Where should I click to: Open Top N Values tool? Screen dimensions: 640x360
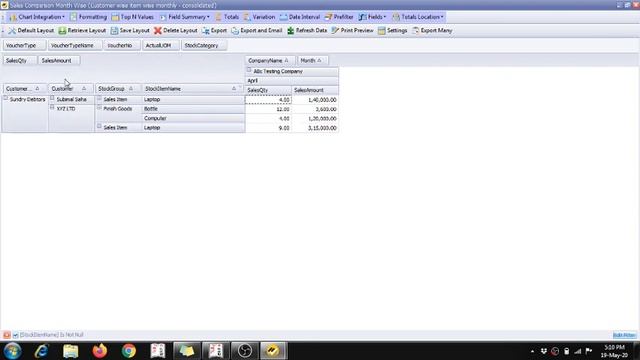coord(133,17)
